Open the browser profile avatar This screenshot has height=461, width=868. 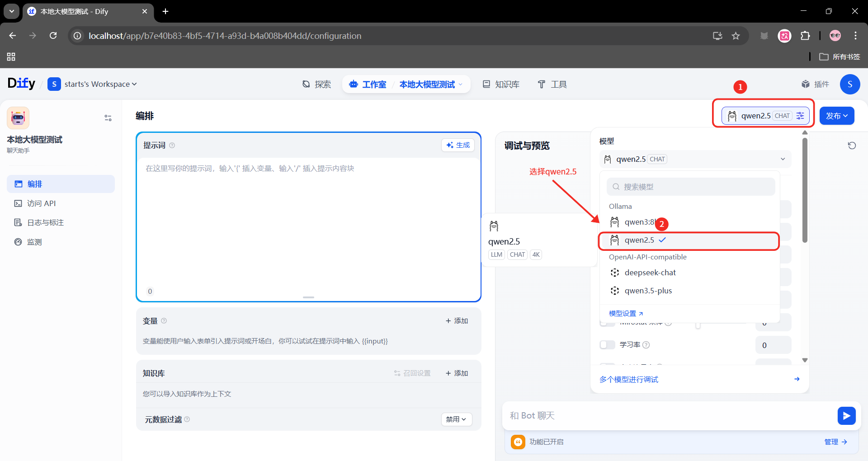835,36
